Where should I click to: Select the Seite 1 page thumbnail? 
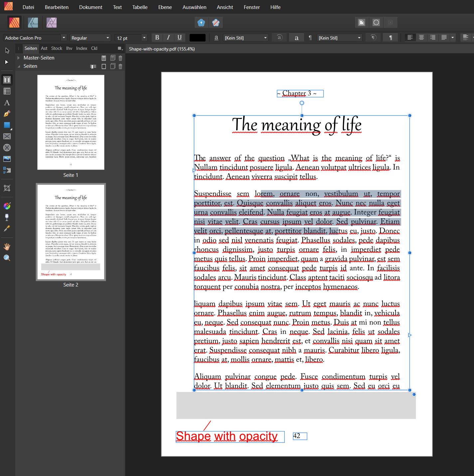tap(71, 122)
